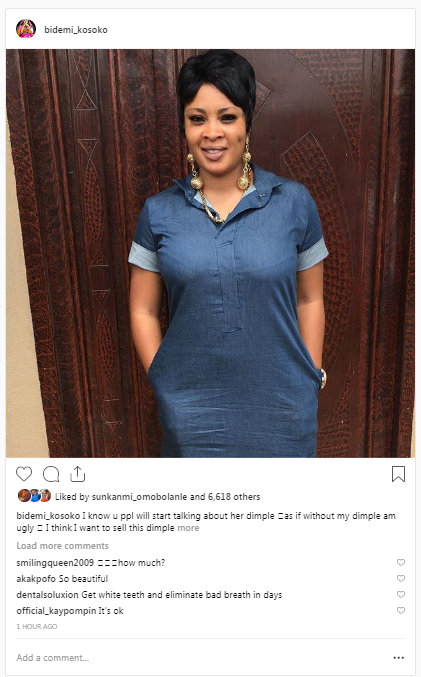Image resolution: width=421 pixels, height=677 pixels.
Task: Open the posted photo of the woman
Action: [x=210, y=253]
